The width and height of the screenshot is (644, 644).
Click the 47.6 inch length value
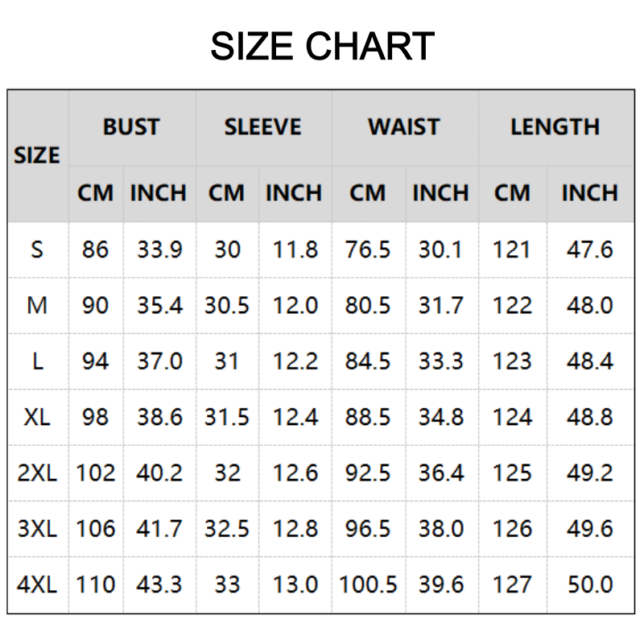(589, 250)
